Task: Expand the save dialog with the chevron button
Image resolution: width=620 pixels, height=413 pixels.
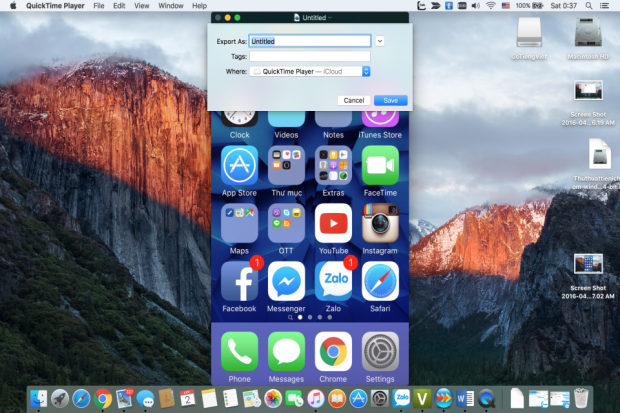Action: (x=381, y=41)
